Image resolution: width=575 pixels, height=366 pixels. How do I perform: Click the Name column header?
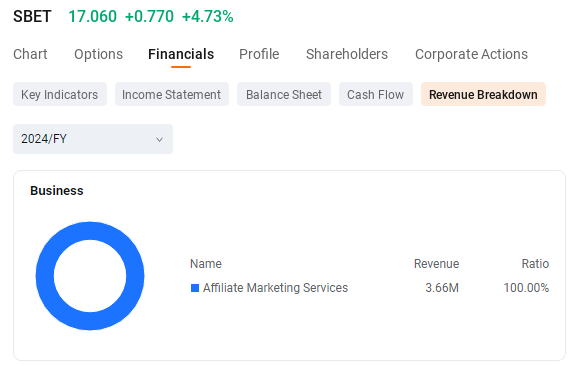(206, 264)
